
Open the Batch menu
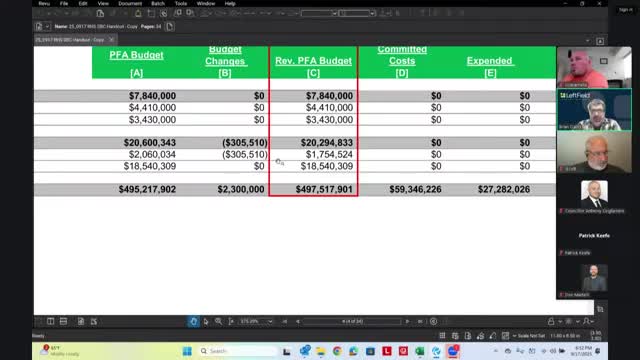pos(158,4)
